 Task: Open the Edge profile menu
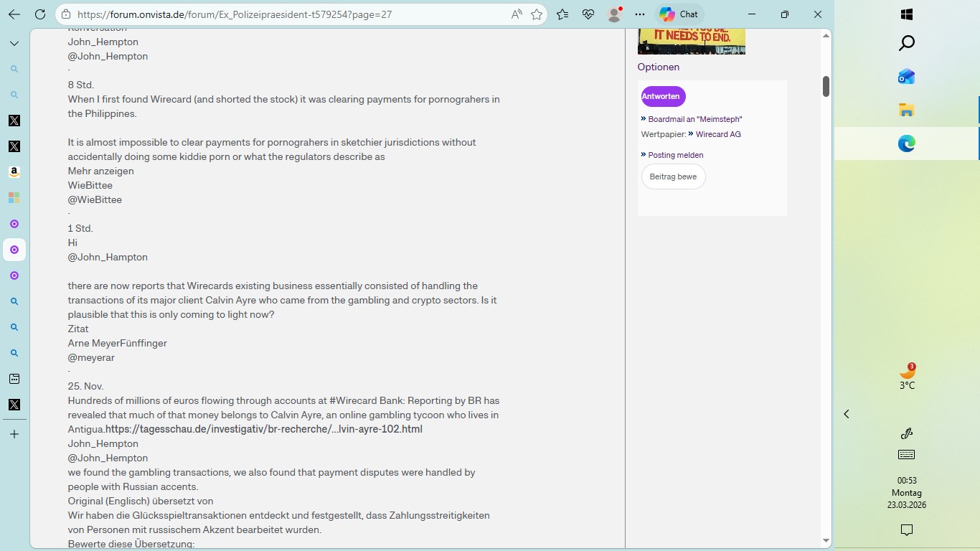(x=614, y=14)
